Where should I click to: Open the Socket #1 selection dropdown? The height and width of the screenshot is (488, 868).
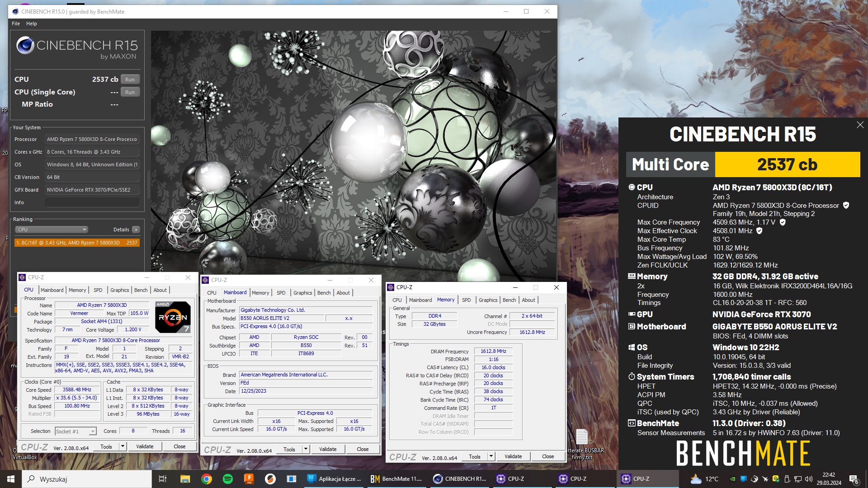click(x=75, y=432)
